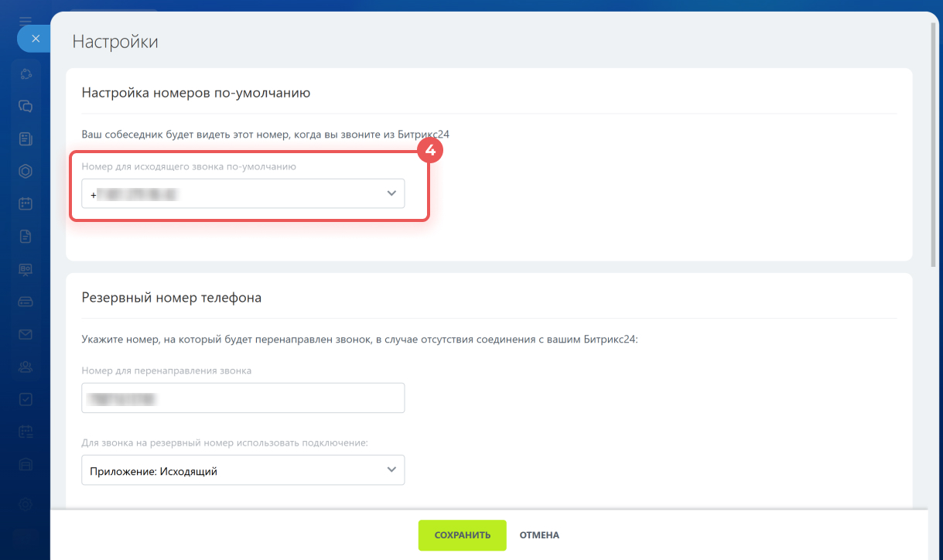Click the collaboration circle icon in sidebar
The width and height of the screenshot is (943, 560).
(26, 73)
